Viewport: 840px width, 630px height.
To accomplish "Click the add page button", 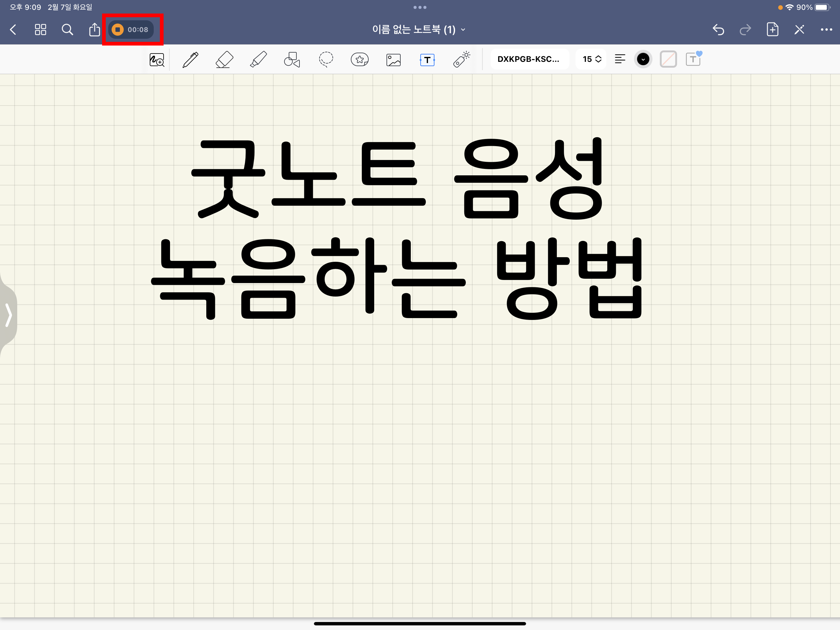I will [x=772, y=30].
